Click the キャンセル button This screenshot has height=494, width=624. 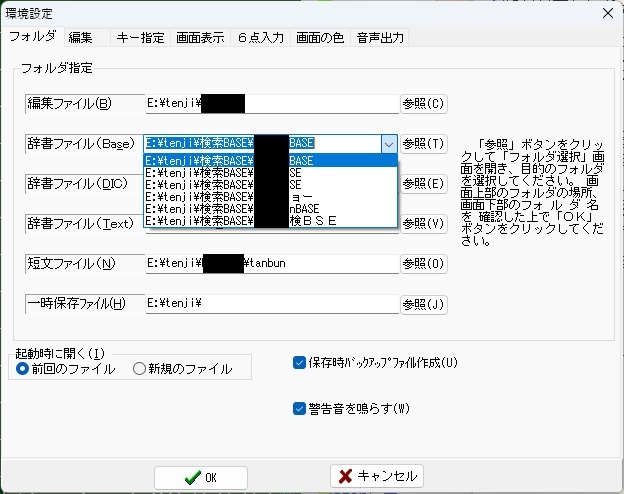coord(377,476)
